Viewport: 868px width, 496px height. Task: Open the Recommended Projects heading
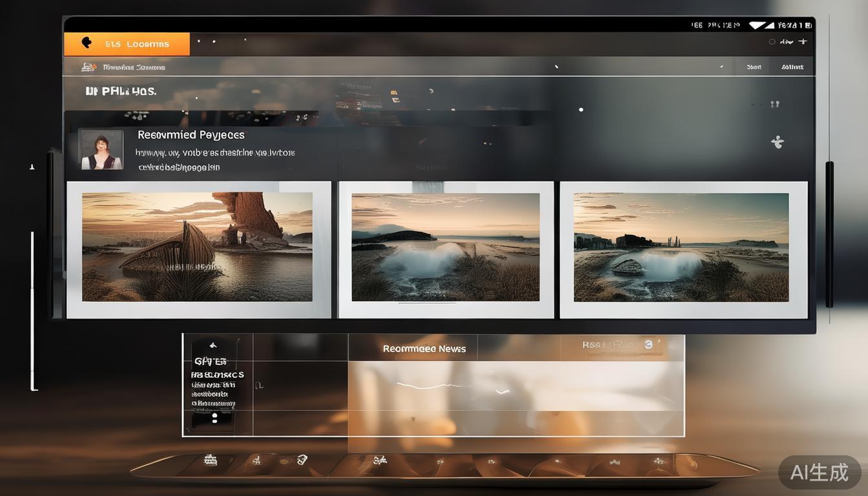191,135
